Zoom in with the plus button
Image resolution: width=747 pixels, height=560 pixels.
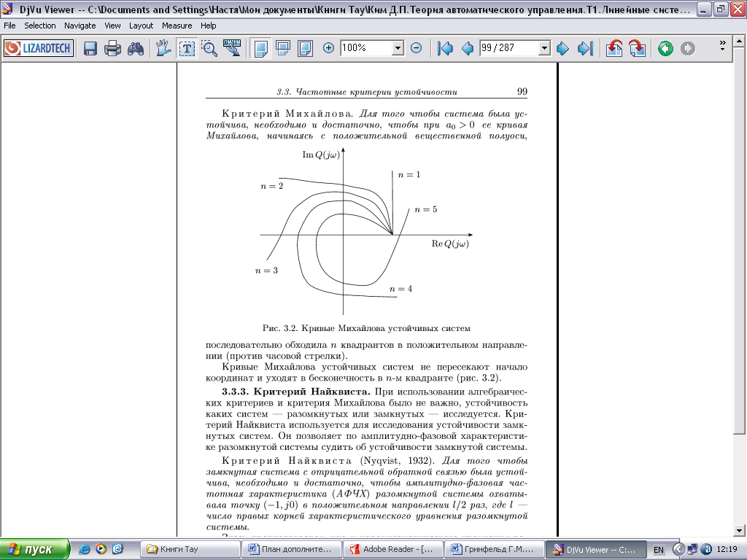[328, 47]
